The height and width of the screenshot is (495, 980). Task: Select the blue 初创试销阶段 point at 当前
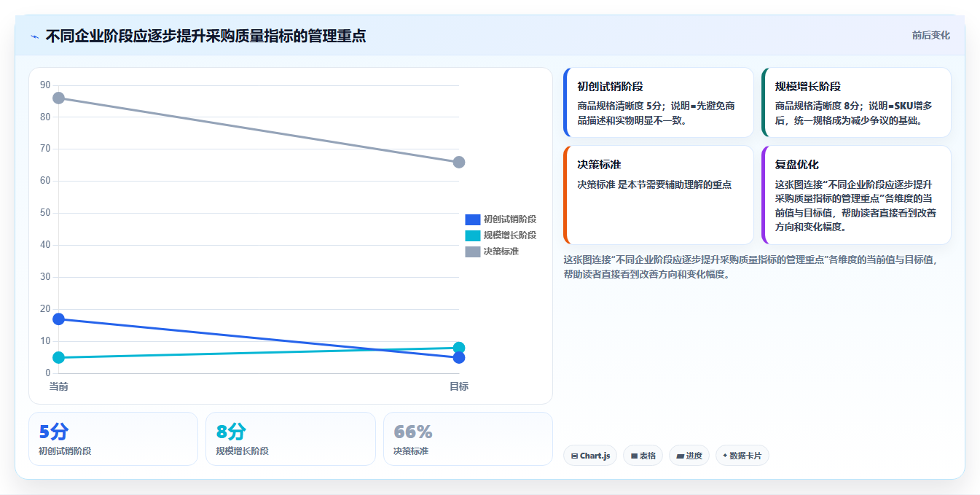tap(58, 319)
